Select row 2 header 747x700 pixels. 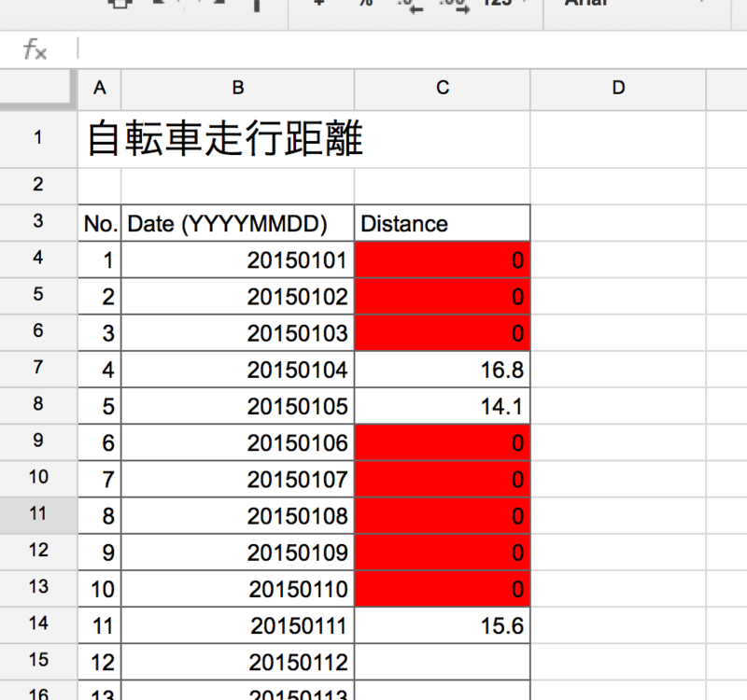point(38,185)
